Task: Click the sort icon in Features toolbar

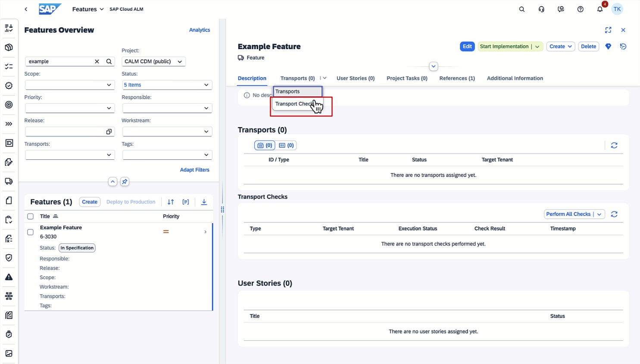Action: (171, 202)
